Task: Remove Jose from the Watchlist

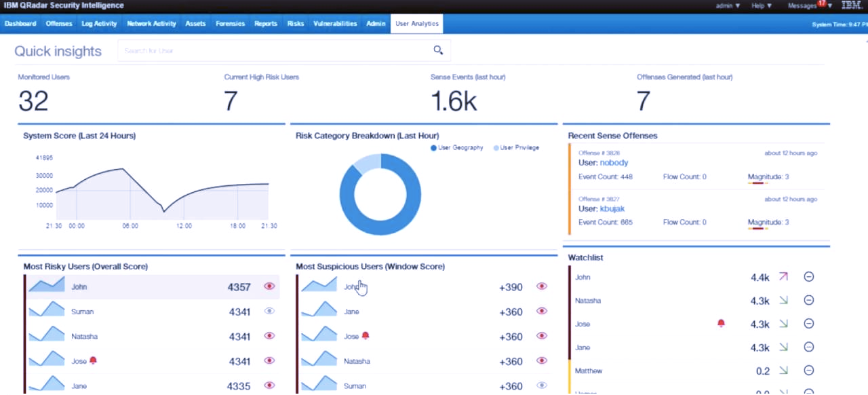Action: pyautogui.click(x=808, y=324)
